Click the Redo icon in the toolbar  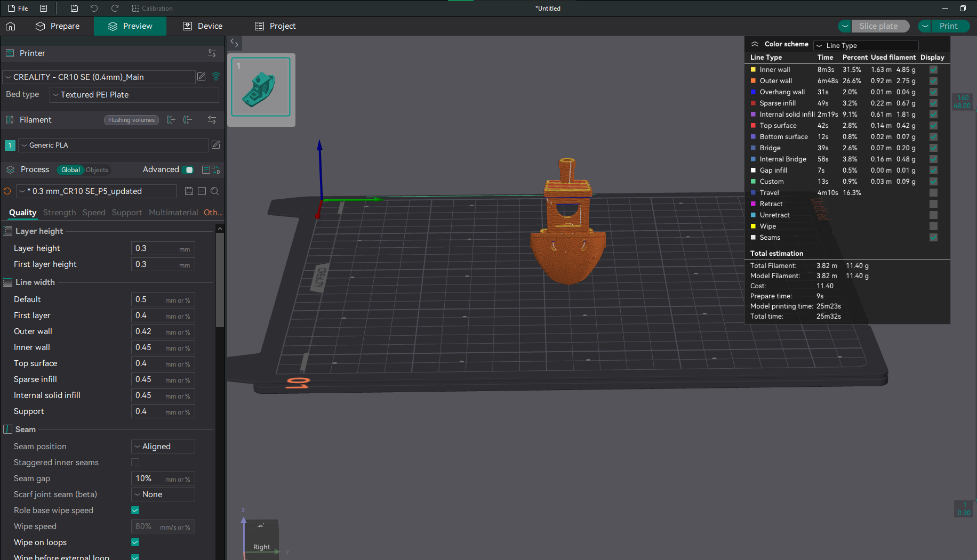tap(114, 8)
